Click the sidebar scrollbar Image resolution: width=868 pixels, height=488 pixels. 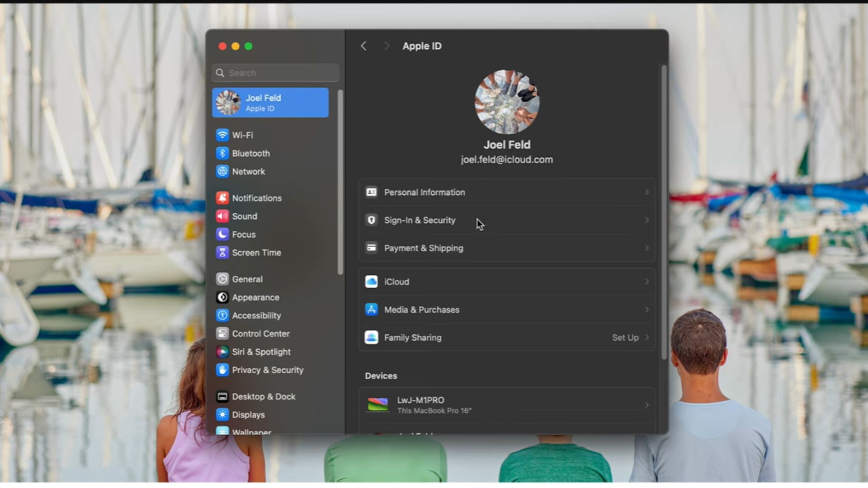[340, 183]
